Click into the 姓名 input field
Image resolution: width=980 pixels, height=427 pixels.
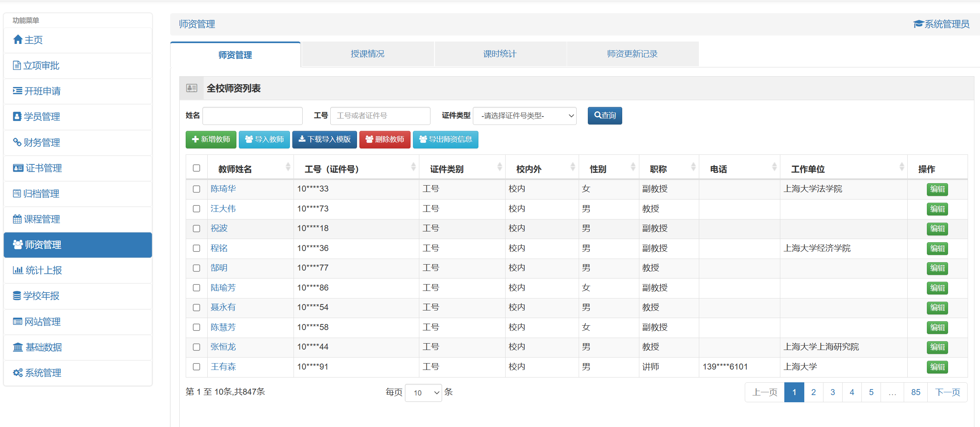252,116
